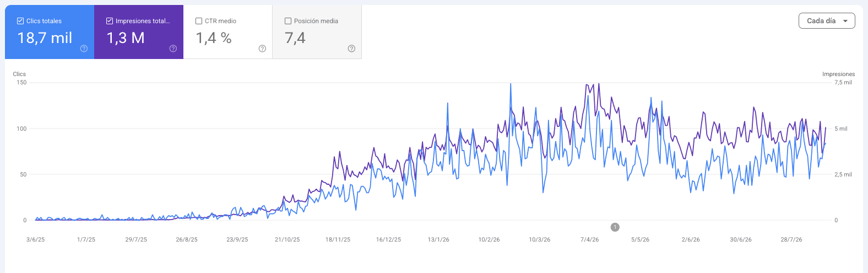This screenshot has height=273, width=868.
Task: Select the 1,4 % CTR metric card
Action: [228, 32]
